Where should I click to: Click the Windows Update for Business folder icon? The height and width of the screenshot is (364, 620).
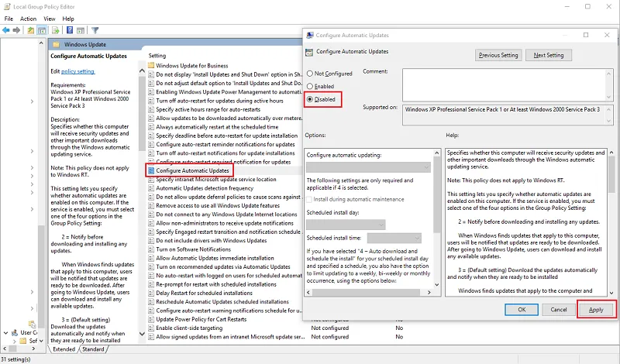[151, 66]
